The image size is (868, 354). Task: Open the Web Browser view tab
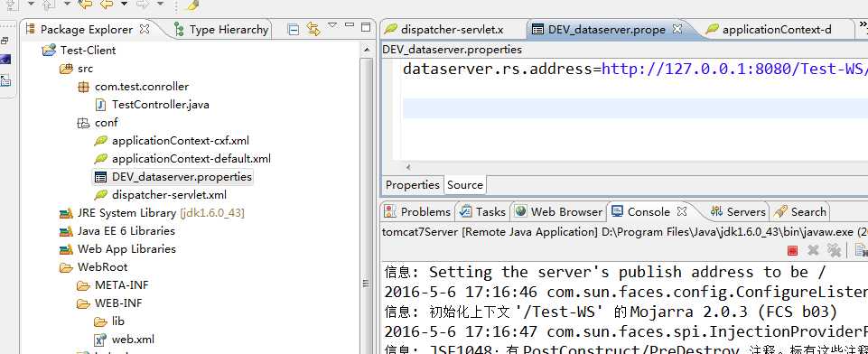tap(558, 212)
